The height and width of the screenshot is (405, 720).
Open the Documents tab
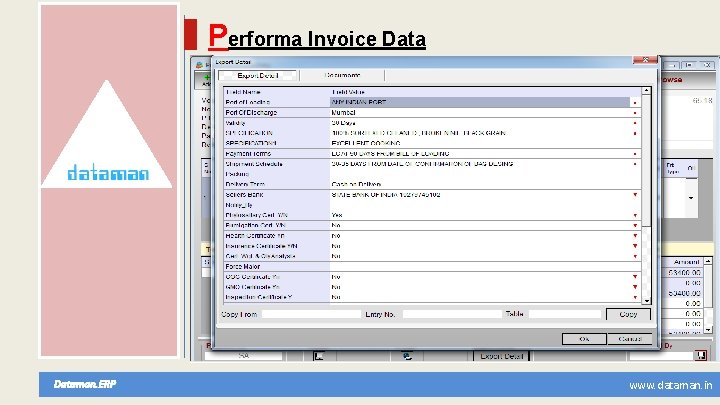(342, 75)
